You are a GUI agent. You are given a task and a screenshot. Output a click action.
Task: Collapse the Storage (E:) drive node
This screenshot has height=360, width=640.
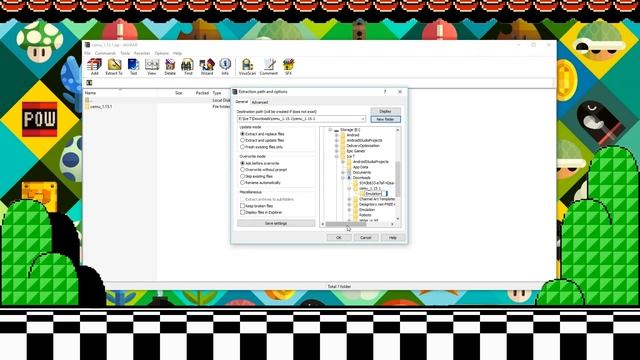[330, 130]
